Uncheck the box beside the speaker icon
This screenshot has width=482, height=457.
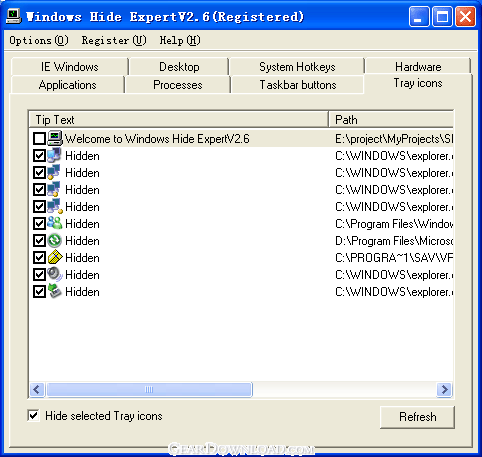coord(39,274)
